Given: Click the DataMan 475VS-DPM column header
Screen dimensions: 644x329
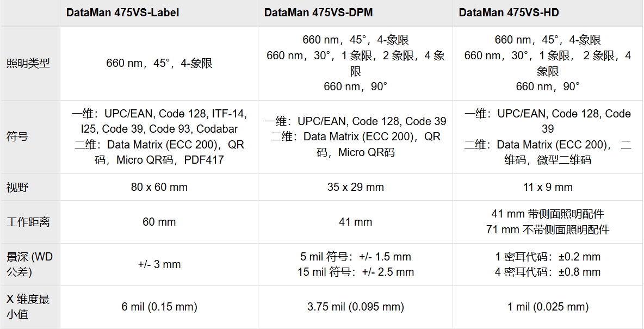Looking at the screenshot, I should [x=318, y=13].
